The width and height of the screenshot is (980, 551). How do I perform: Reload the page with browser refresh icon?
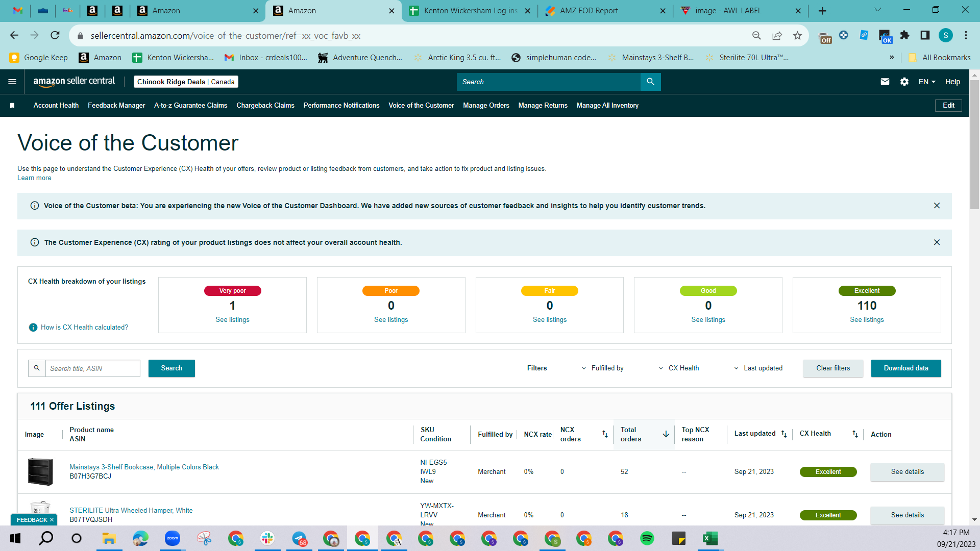coord(55,35)
